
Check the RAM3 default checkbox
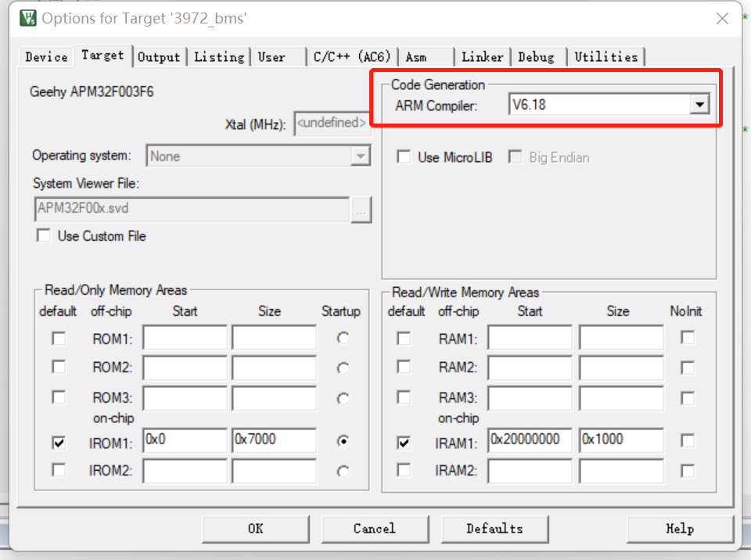coord(404,397)
